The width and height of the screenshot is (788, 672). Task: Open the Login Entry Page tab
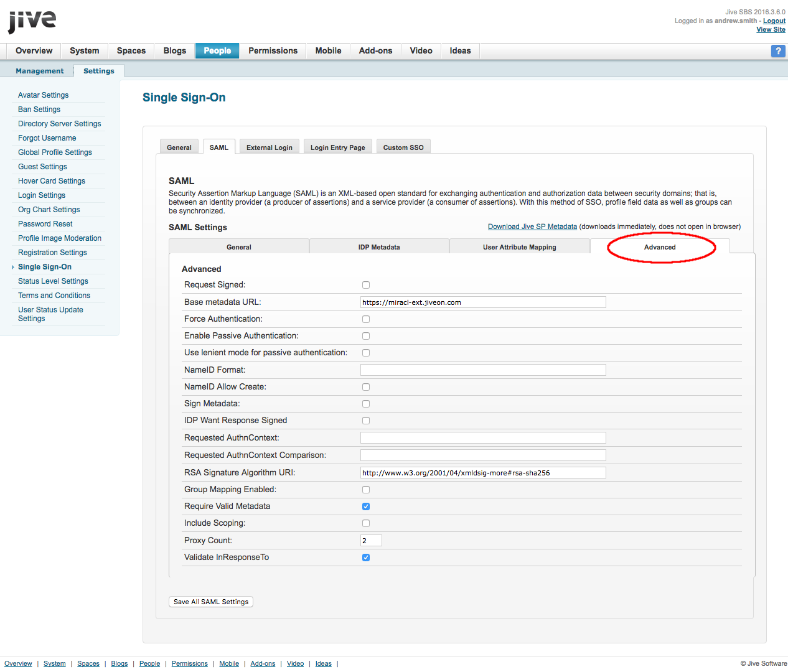(338, 147)
